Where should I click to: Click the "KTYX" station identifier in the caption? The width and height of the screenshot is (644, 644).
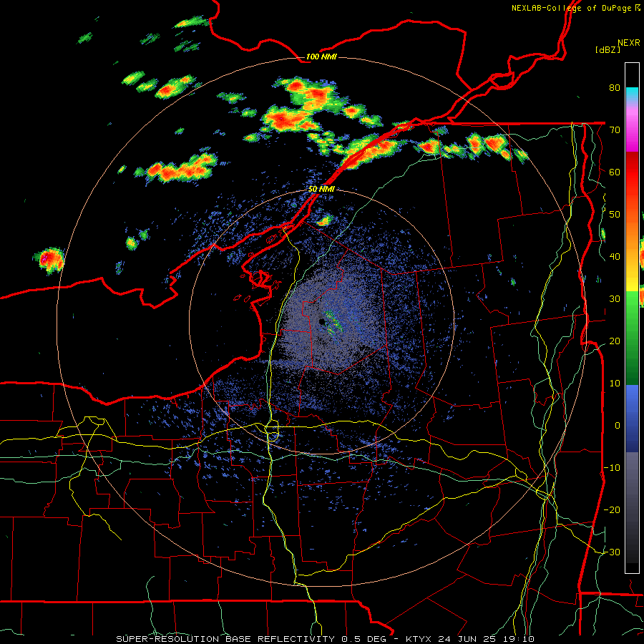click(x=419, y=639)
